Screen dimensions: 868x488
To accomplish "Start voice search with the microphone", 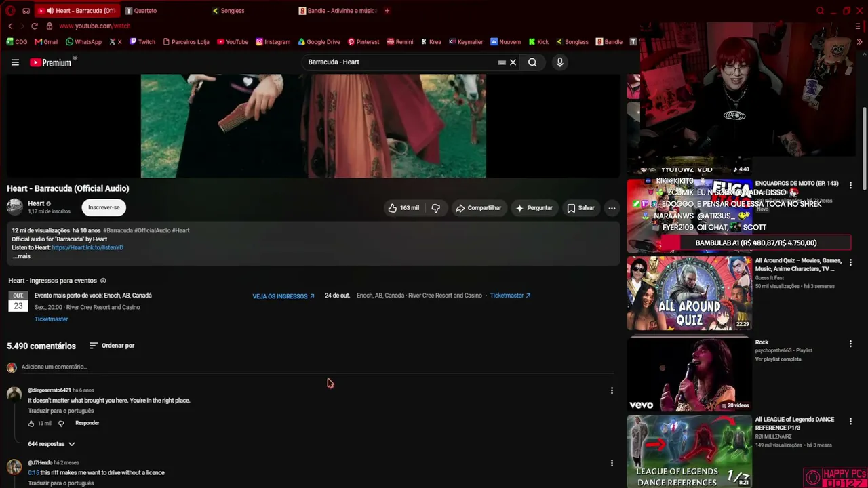I will [x=559, y=62].
